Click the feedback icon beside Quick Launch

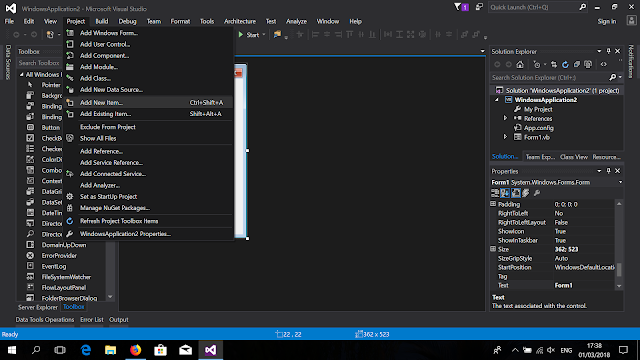pyautogui.click(x=479, y=7)
